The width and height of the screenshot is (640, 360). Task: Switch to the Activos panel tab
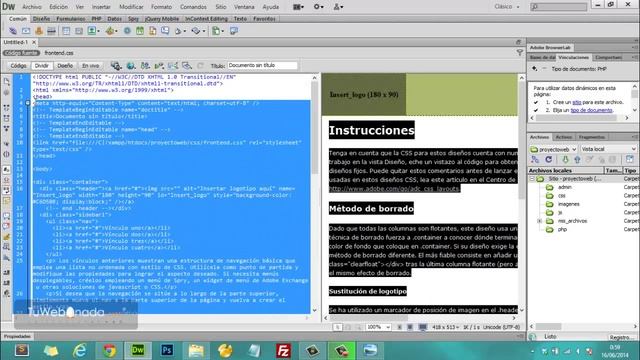pos(563,137)
